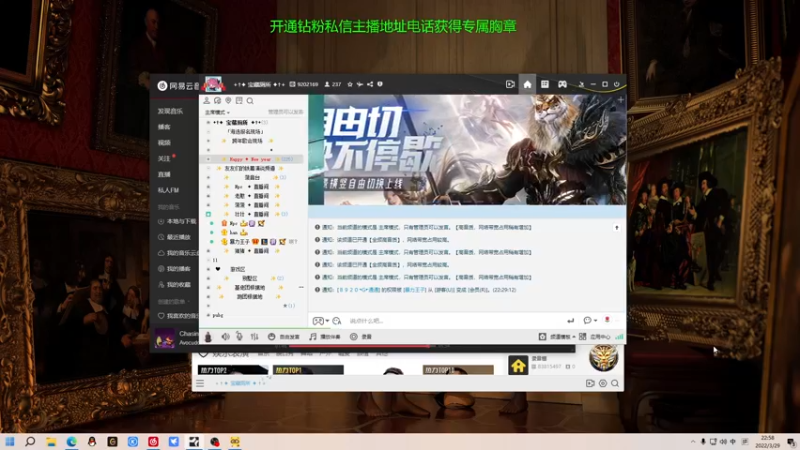
Task: Open the Windows Start menu
Action: (10, 441)
